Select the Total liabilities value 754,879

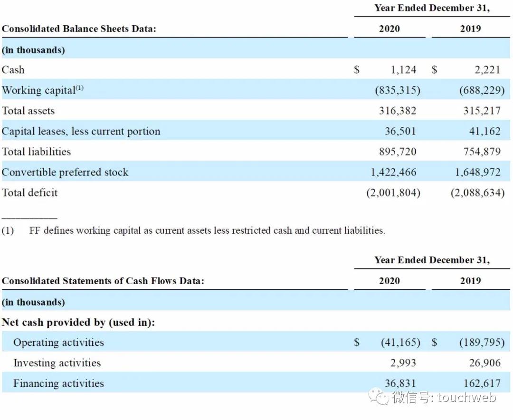click(482, 152)
